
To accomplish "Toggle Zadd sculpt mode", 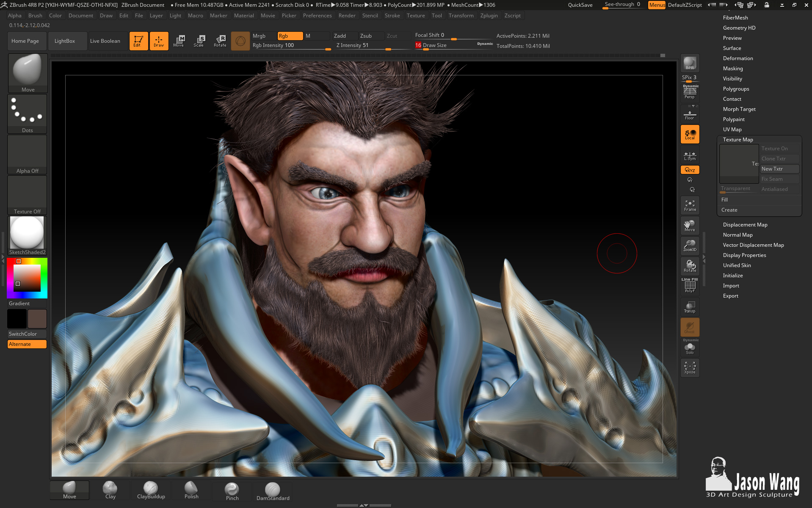I will pyautogui.click(x=345, y=36).
